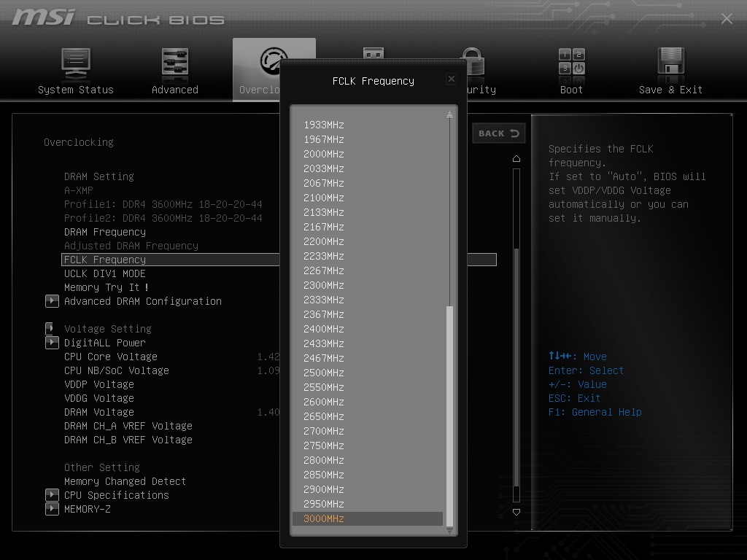The image size is (747, 560).
Task: Expand the Voltage Setting arrow
Action: (x=50, y=329)
